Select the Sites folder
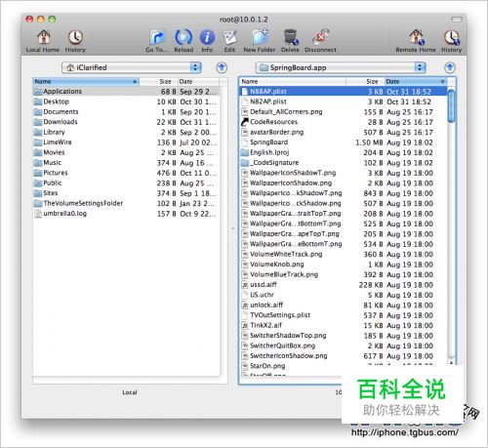The width and height of the screenshot is (488, 448). pos(126,193)
